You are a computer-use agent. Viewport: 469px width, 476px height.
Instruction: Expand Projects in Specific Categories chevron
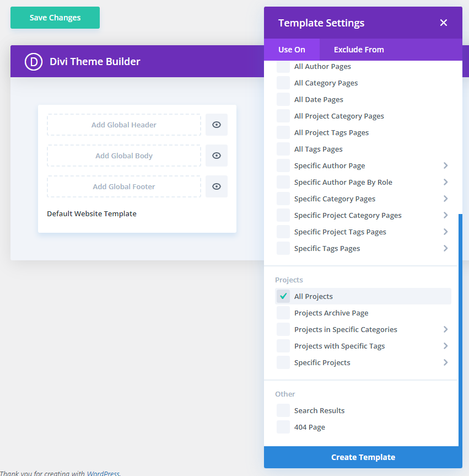point(445,329)
